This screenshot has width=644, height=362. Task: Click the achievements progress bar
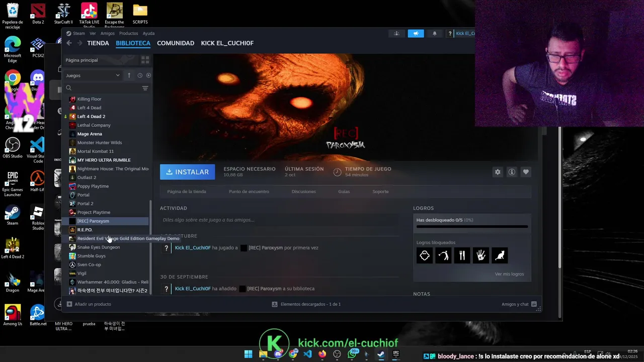tap(472, 227)
